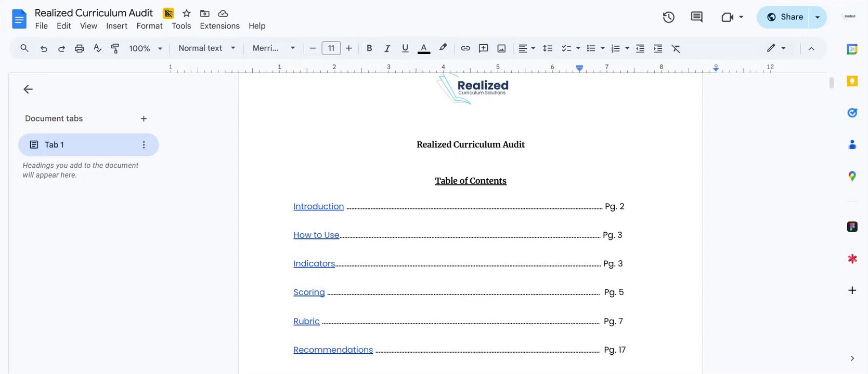Activate the paint format tool
Screen dimensions: 868x374
click(115, 48)
